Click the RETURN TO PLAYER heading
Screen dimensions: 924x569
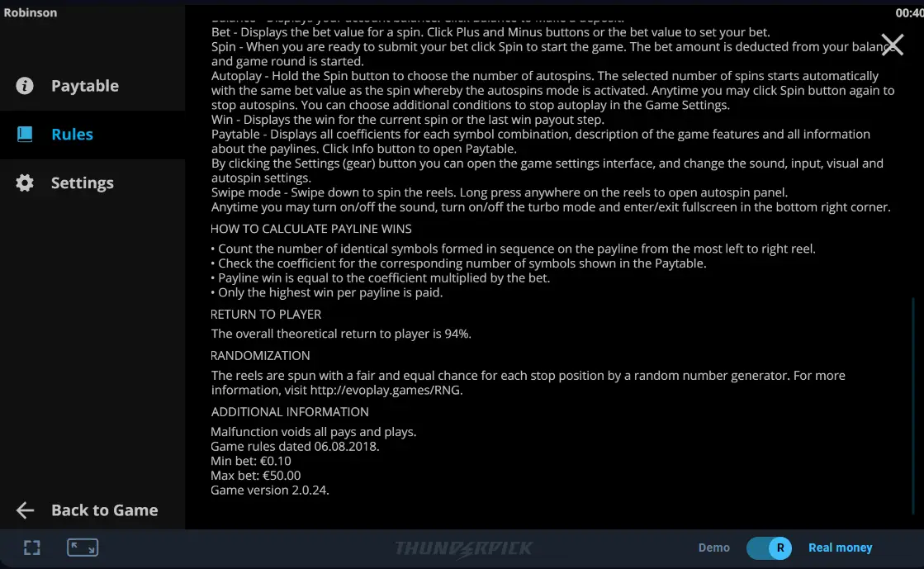266,315
